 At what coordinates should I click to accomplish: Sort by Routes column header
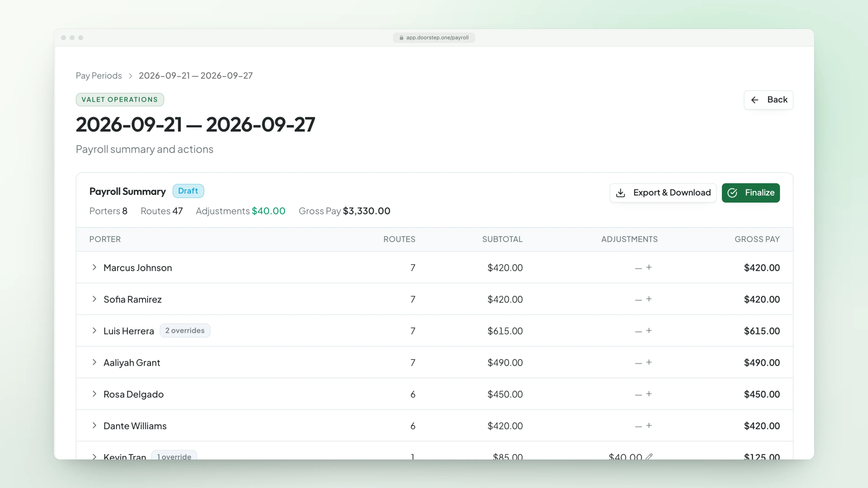pos(399,239)
